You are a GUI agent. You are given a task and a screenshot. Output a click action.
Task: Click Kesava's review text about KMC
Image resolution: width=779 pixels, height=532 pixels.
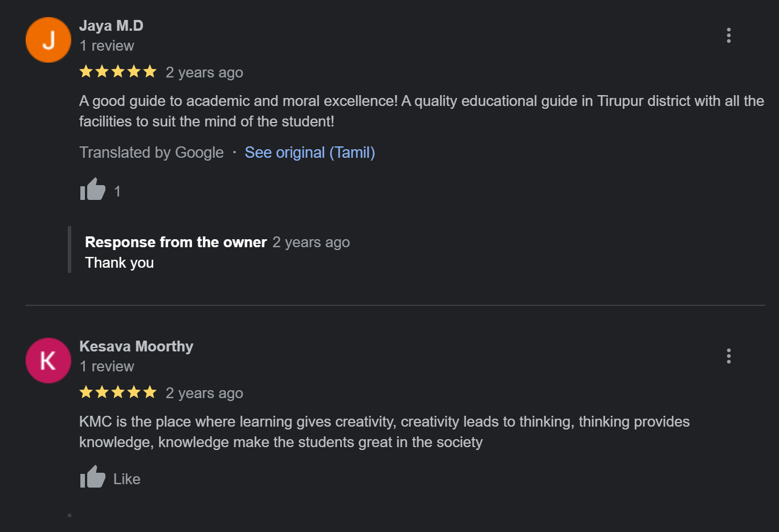pos(385,432)
